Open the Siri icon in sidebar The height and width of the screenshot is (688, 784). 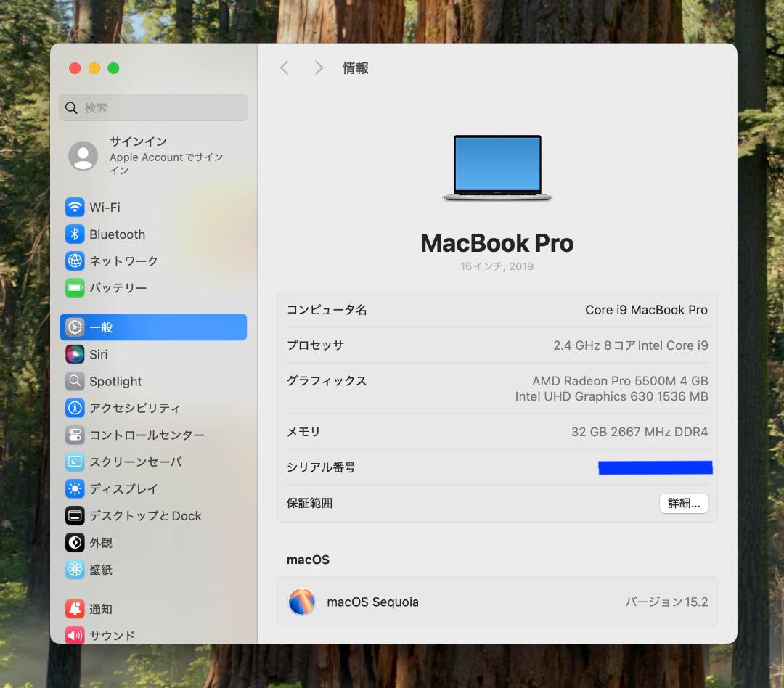75,354
